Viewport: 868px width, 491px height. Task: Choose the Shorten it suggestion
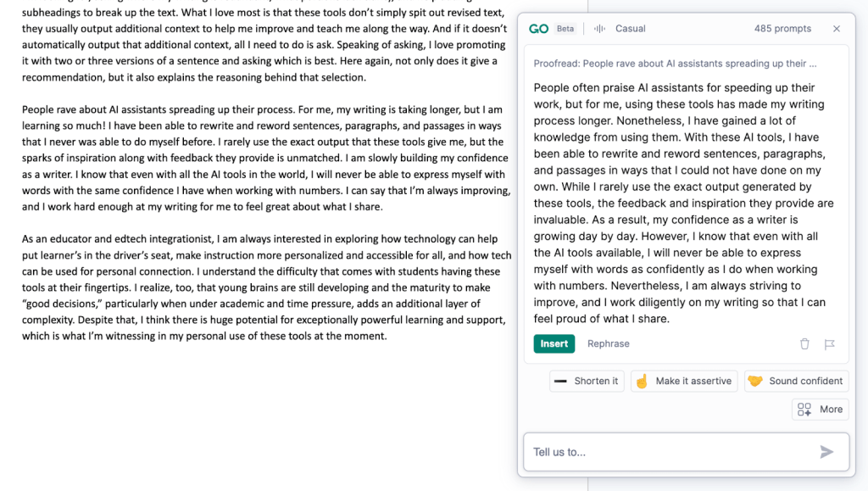(x=587, y=381)
